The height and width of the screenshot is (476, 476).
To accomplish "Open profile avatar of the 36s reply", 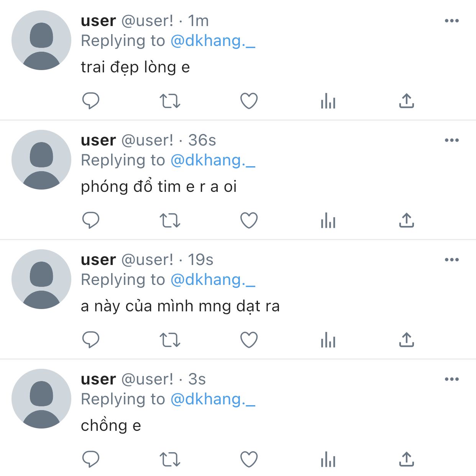I will (41, 160).
